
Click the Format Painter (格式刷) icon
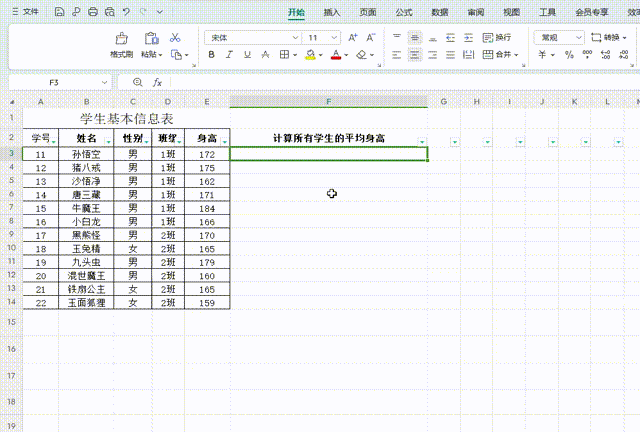coord(122,39)
